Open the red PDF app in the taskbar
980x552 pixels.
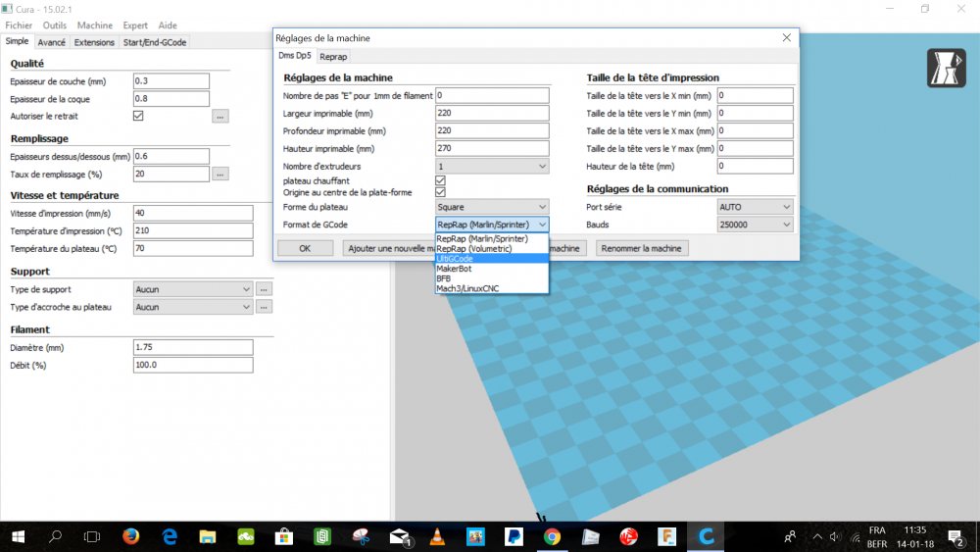point(629,536)
